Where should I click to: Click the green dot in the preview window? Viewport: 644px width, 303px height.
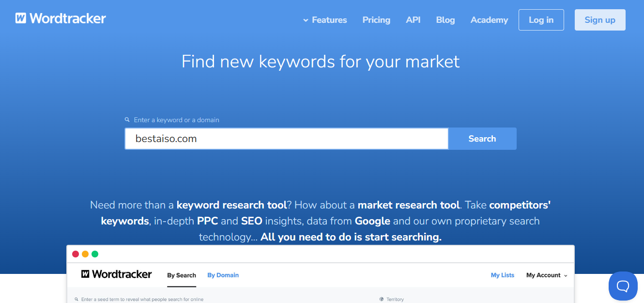[95, 254]
